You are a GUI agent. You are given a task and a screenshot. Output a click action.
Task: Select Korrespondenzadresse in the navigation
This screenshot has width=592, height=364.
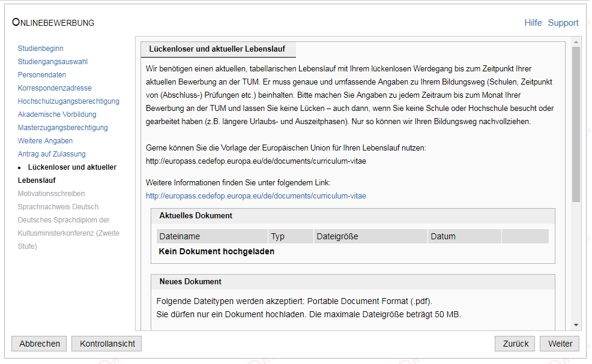pos(55,88)
